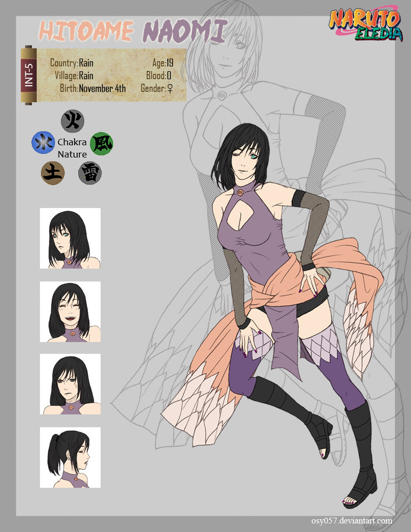Click the brown earth chakra icon

coord(53,173)
